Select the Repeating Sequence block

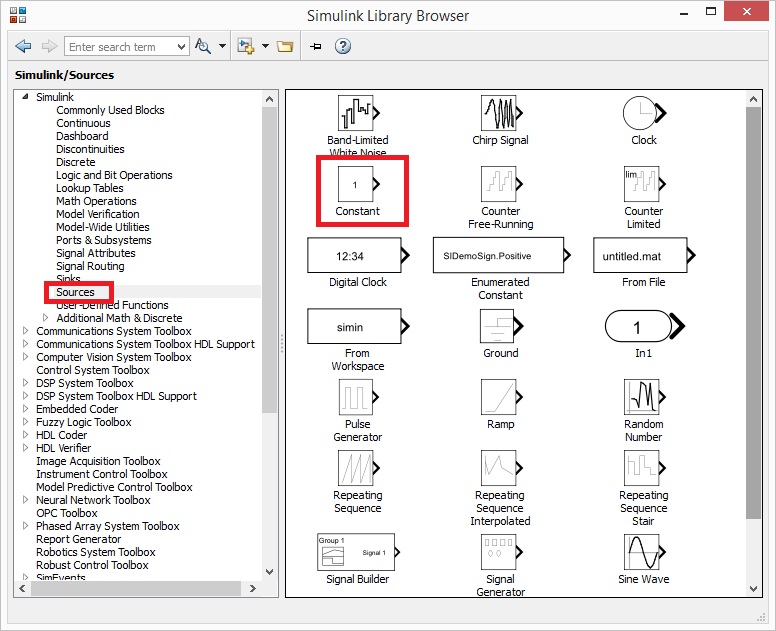point(358,468)
